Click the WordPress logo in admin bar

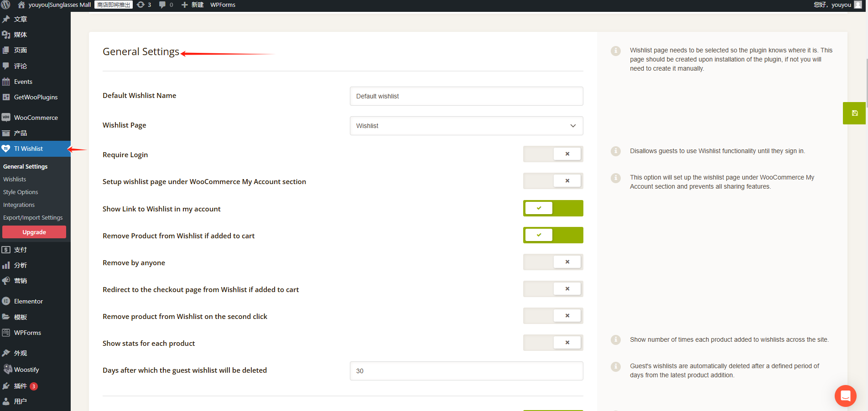pos(6,5)
